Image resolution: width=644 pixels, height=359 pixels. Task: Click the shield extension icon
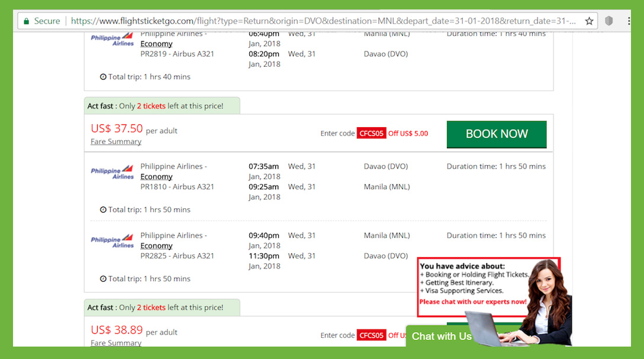[x=608, y=21]
